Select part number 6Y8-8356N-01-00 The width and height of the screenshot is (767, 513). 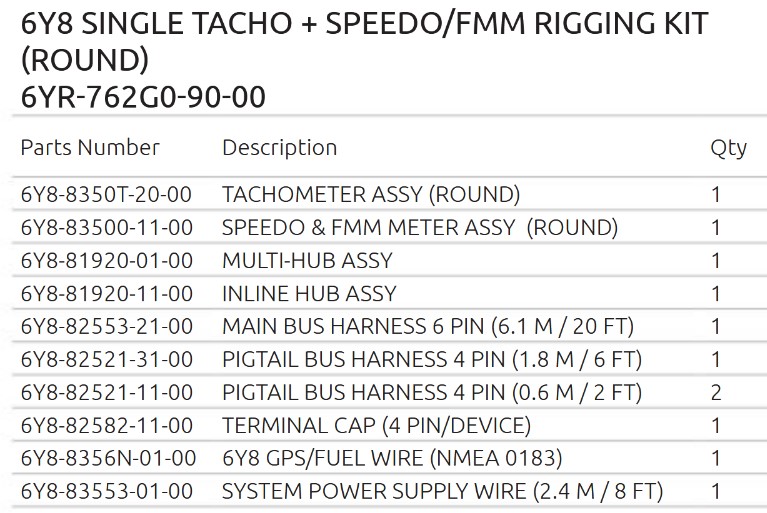(107, 458)
